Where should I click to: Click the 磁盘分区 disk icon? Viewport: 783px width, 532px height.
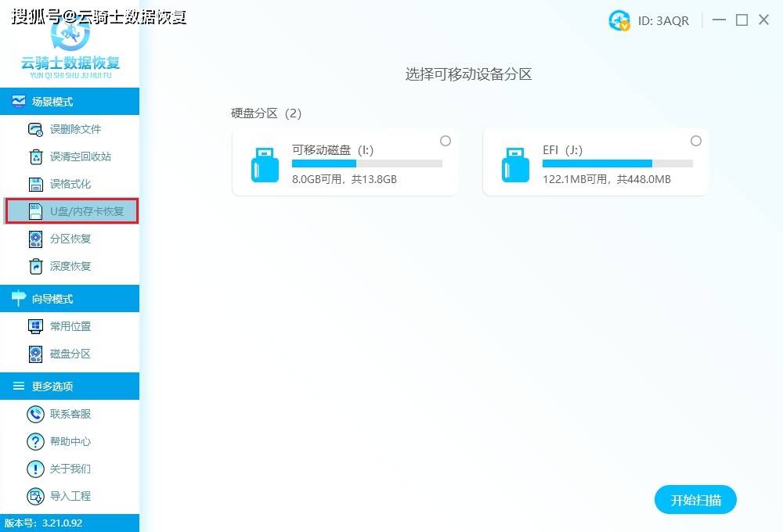click(35, 354)
